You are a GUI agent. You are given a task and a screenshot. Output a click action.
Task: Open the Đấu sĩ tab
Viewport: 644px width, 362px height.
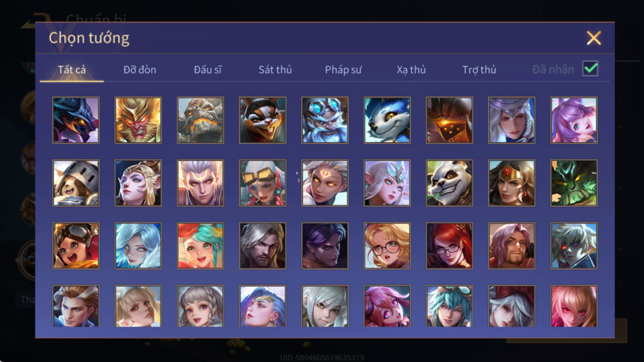coord(207,70)
